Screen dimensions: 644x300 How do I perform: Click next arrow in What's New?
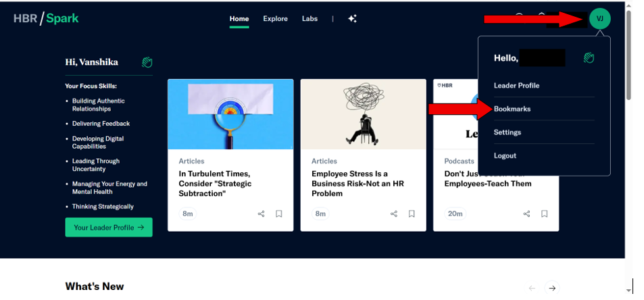(x=552, y=288)
